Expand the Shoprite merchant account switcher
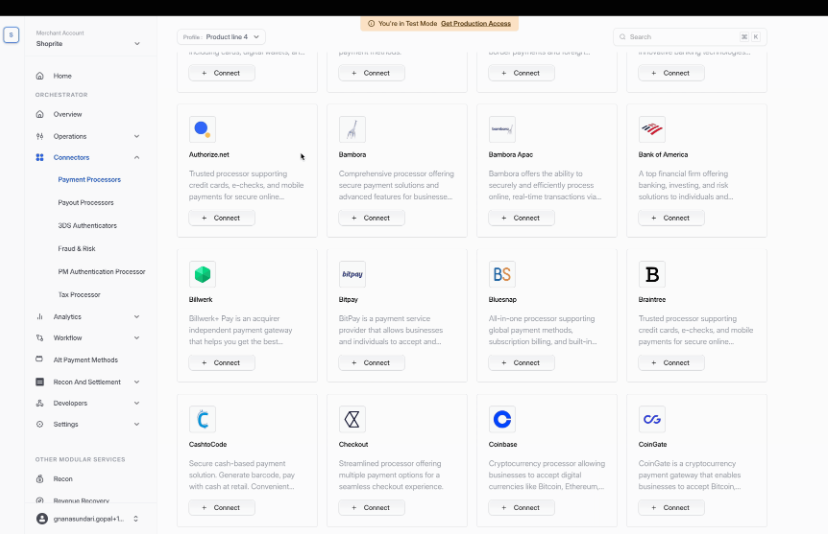 [137, 43]
